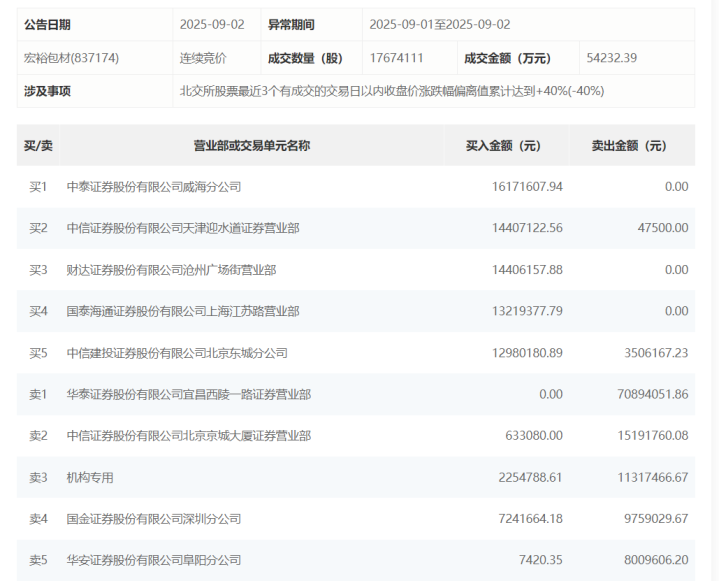
Task: Click the 卖1 rank label
Action: point(38,394)
